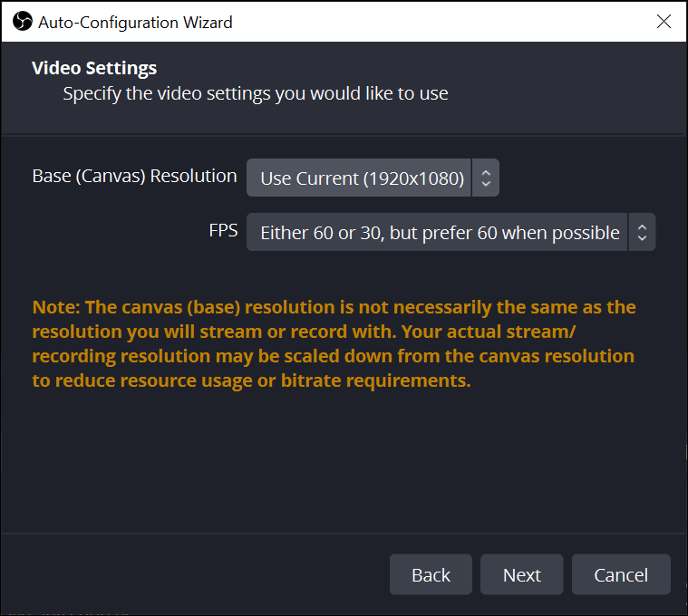Cancel the Auto-Configuration Wizard

point(621,574)
